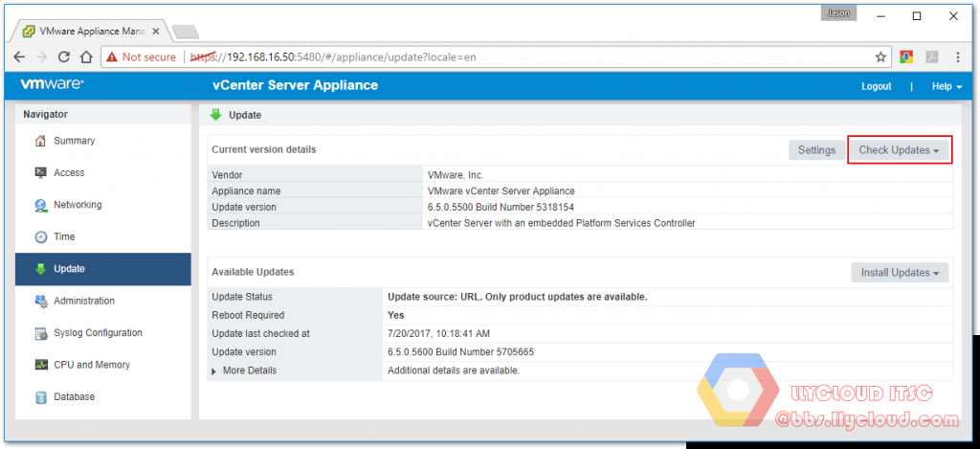Click the browser Home icon
The width and height of the screenshot is (980, 449).
pyautogui.click(x=86, y=56)
